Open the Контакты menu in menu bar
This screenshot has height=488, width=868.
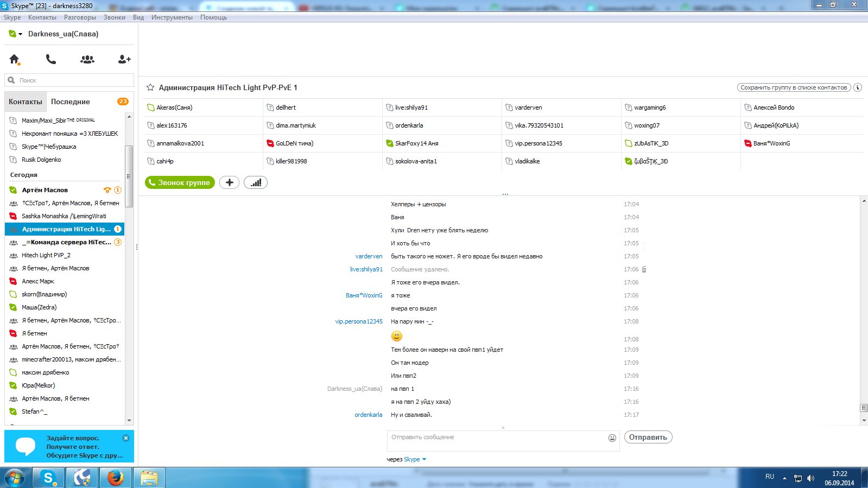pos(42,17)
